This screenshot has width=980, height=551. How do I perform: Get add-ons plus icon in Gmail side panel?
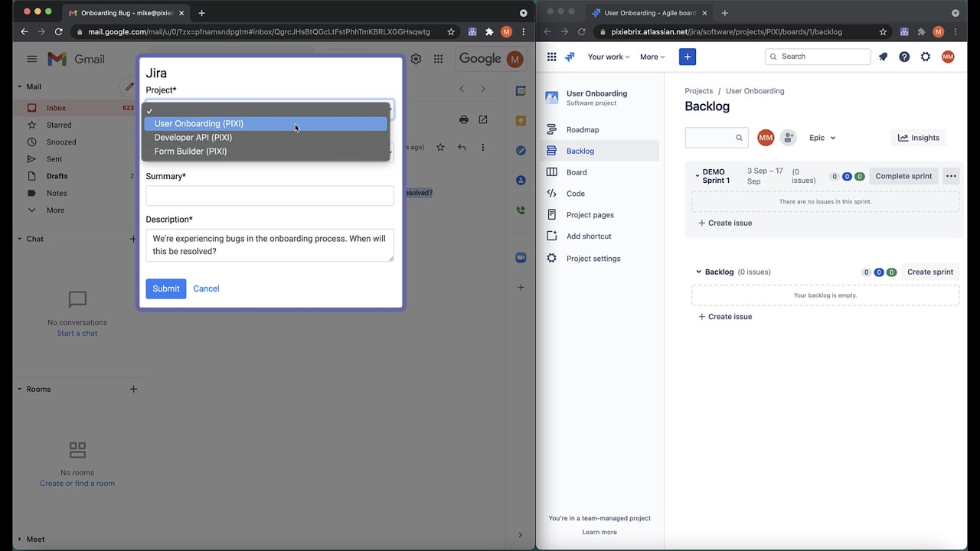(x=521, y=288)
